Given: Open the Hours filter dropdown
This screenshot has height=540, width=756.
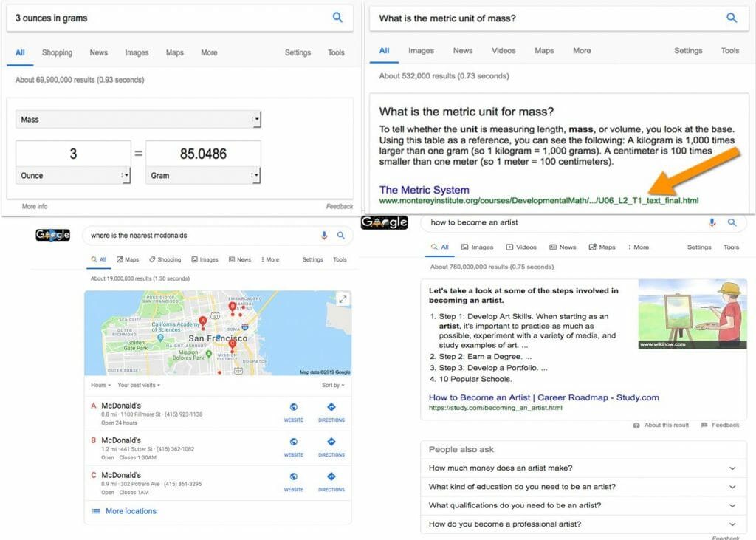Looking at the screenshot, I should [x=100, y=385].
